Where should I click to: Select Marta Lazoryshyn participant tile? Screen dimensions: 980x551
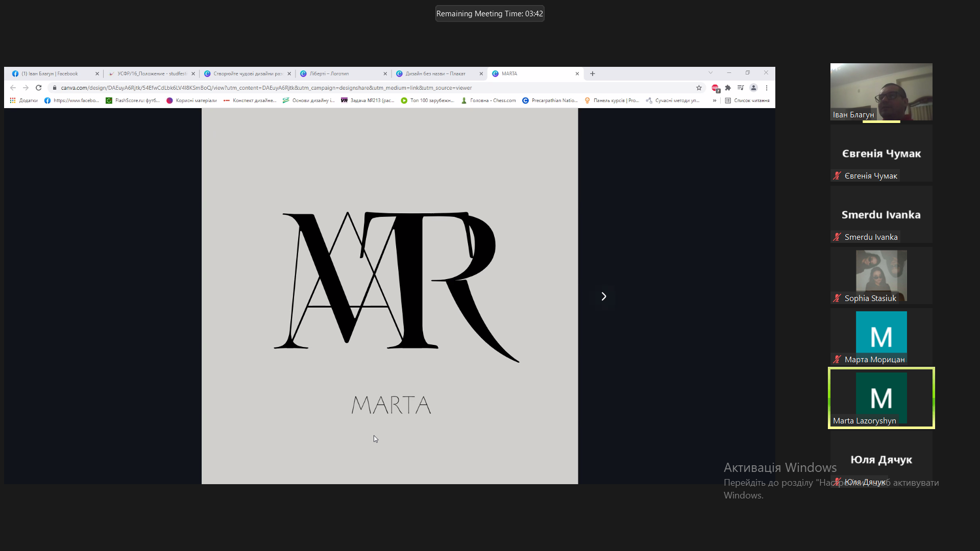[881, 398]
